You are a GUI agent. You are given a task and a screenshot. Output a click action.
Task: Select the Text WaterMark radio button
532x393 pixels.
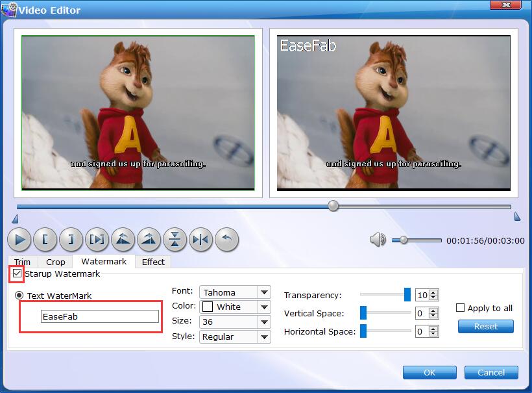click(x=19, y=295)
